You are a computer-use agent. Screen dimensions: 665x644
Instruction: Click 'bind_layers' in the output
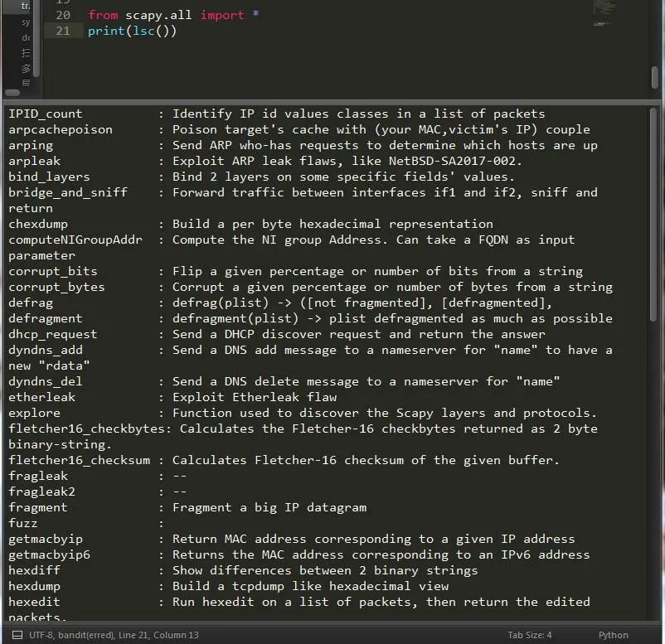pyautogui.click(x=49, y=177)
